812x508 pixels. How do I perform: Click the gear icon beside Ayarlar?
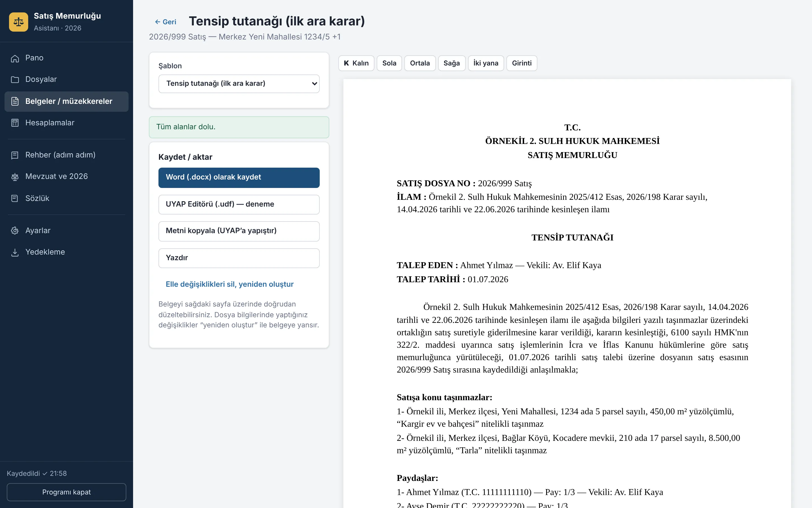(x=15, y=231)
